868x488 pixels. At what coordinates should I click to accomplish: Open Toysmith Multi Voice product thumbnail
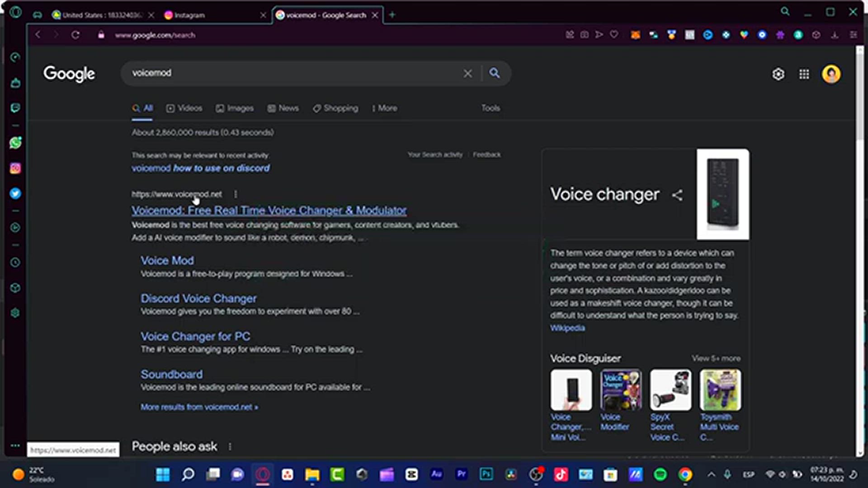pos(720,390)
